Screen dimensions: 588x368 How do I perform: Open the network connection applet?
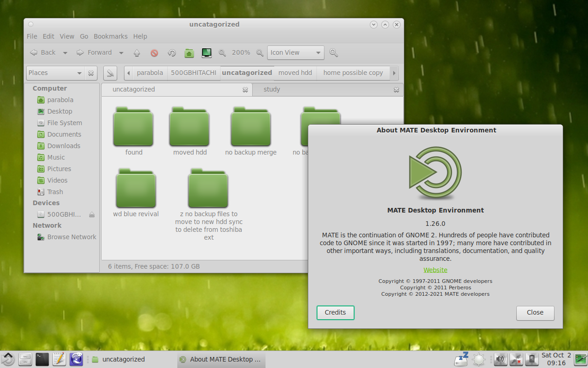click(516, 359)
